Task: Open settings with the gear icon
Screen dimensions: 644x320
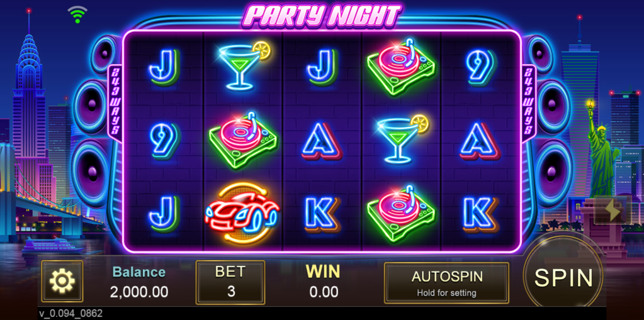Action: click(62, 281)
